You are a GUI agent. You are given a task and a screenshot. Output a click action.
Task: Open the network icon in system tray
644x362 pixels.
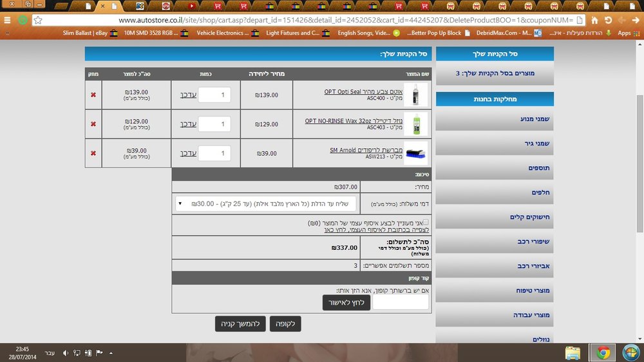tap(77, 353)
